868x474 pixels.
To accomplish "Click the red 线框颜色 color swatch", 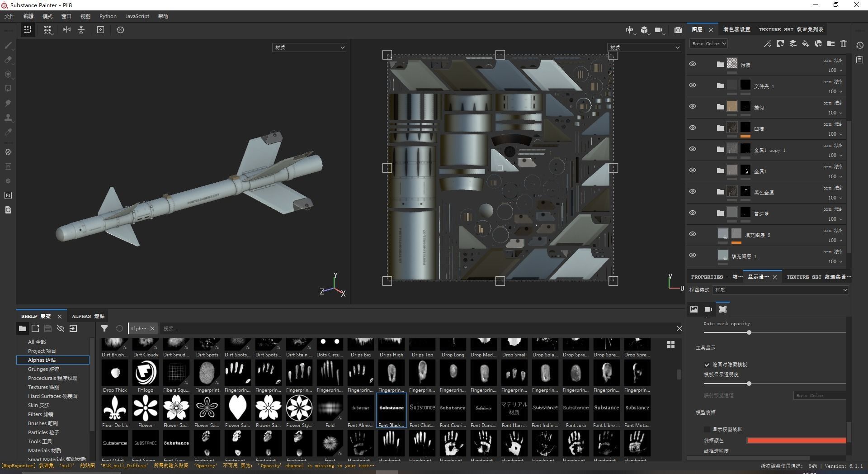I will [797, 441].
